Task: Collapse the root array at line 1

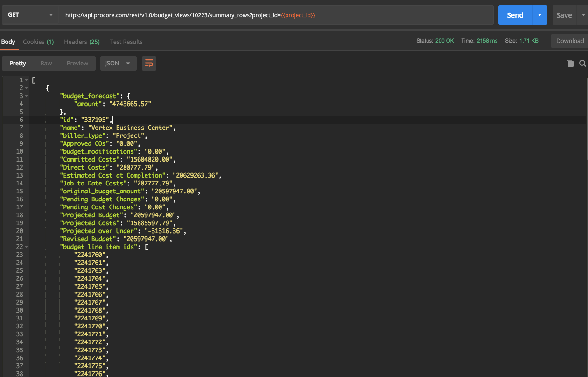Action: pos(27,80)
